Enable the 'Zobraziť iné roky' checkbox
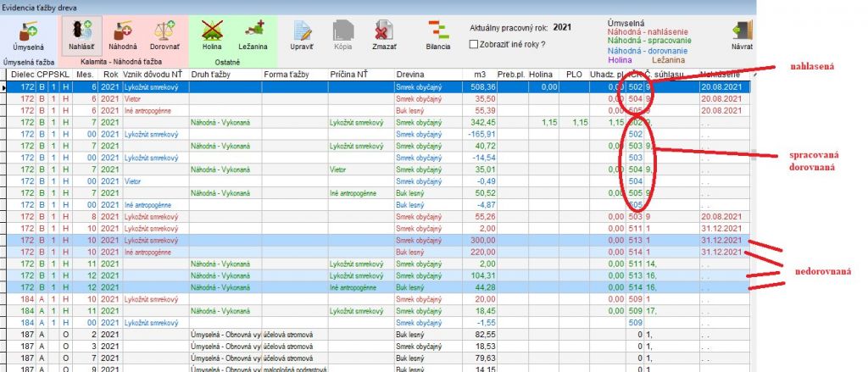This screenshot has width=868, height=372. tap(475, 44)
